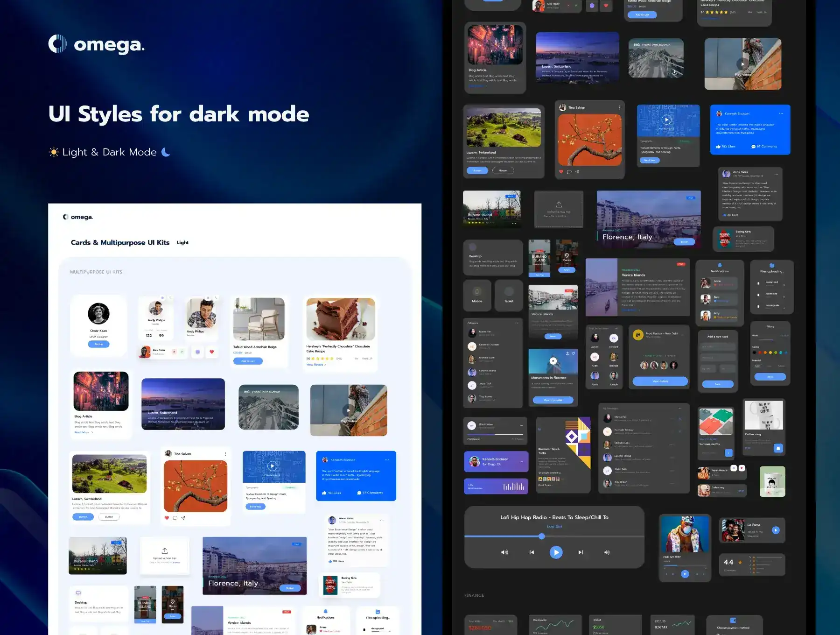The image size is (840, 635).
Task: Expand Read More chevron under light Blog Article
Action: click(x=92, y=432)
